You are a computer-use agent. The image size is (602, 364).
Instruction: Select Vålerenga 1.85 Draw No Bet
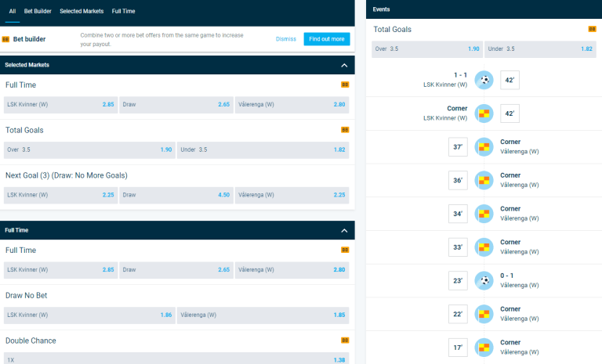pos(263,315)
